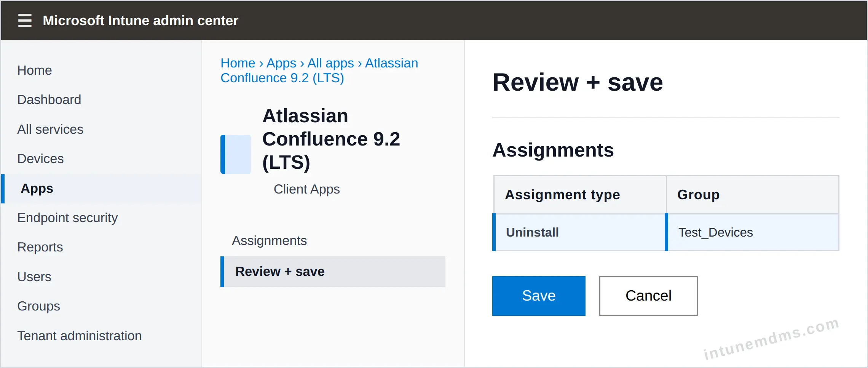The width and height of the screenshot is (868, 368).
Task: Click the Assignments section heading
Action: pos(553,150)
